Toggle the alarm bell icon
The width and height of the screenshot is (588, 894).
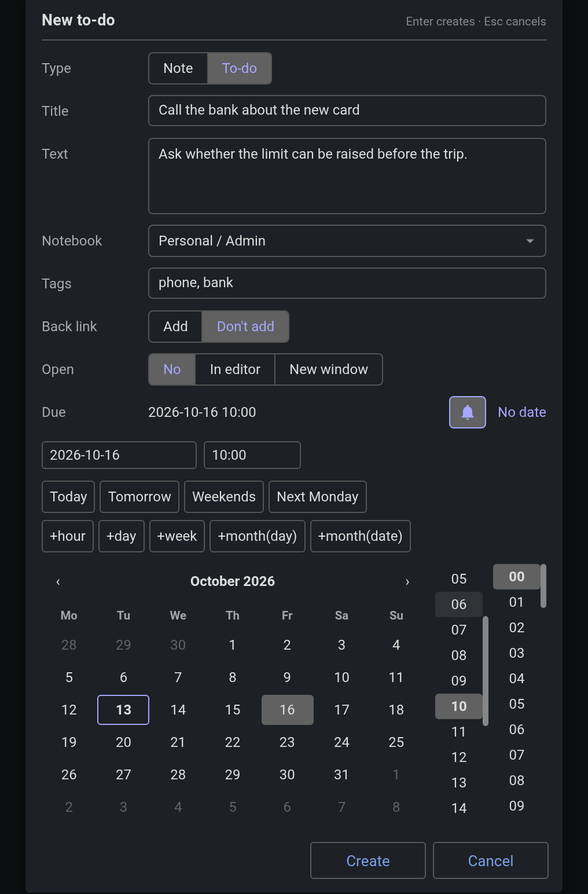pos(467,412)
